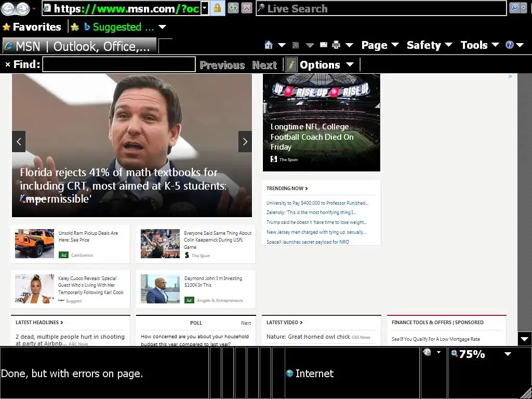Open Nature Great horned owl chick video
The height and width of the screenshot is (399, 532).
(x=308, y=337)
